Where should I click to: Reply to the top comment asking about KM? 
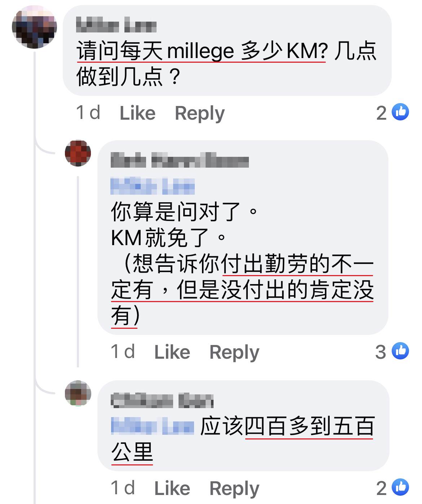point(199,114)
